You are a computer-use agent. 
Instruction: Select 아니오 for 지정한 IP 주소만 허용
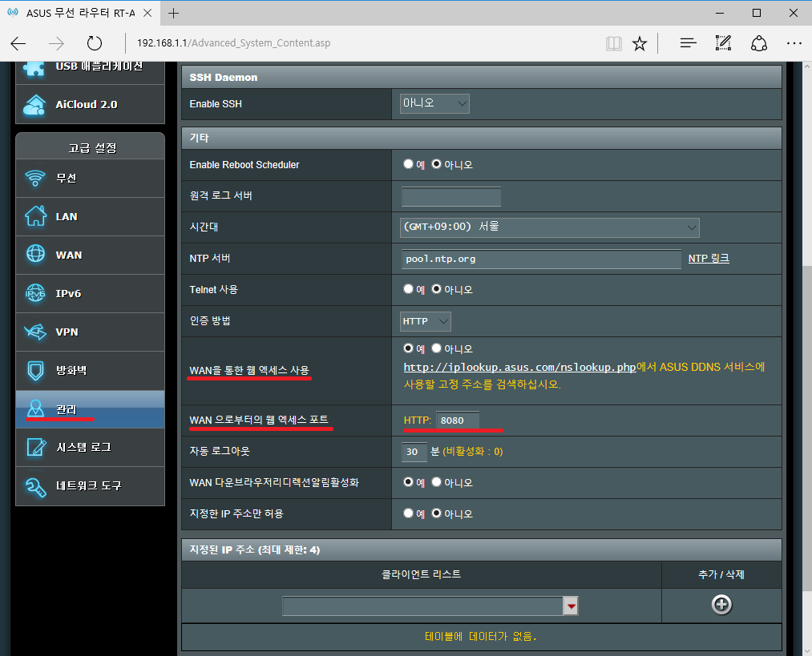[x=437, y=513]
